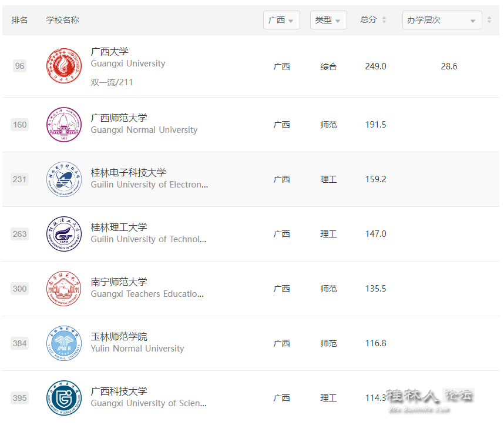The height and width of the screenshot is (425, 504).
Task: Click the 综合 type in 广西大学 row
Action: click(x=328, y=66)
